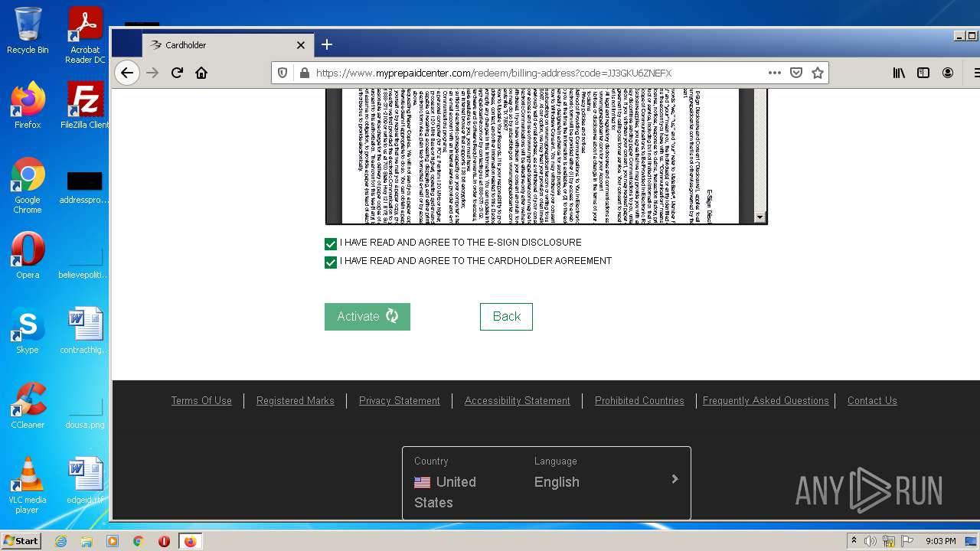
Task: Open Opera desktop shortcut
Action: [x=28, y=256]
